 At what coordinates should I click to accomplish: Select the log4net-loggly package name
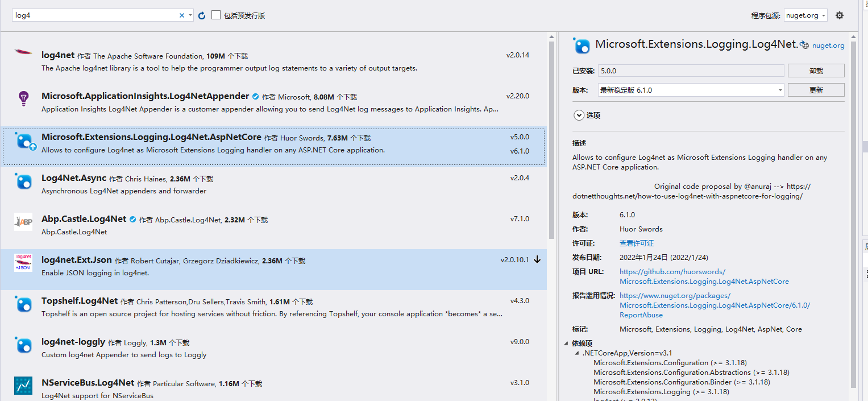click(73, 342)
